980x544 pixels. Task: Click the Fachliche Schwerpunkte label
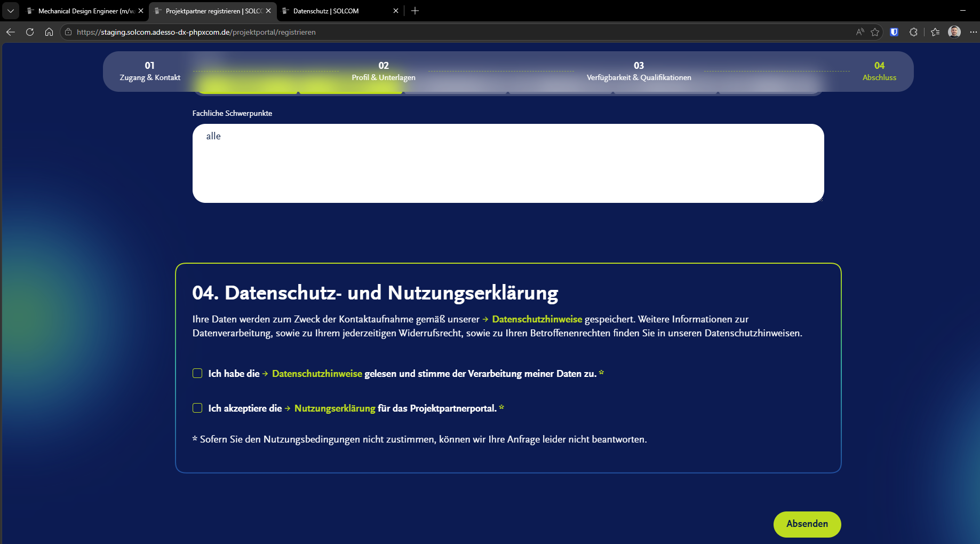point(232,113)
